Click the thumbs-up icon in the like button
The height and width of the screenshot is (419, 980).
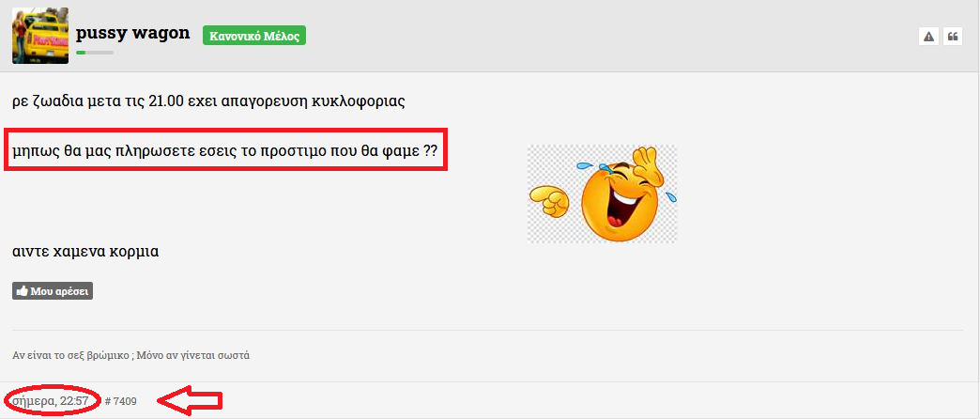[x=22, y=291]
